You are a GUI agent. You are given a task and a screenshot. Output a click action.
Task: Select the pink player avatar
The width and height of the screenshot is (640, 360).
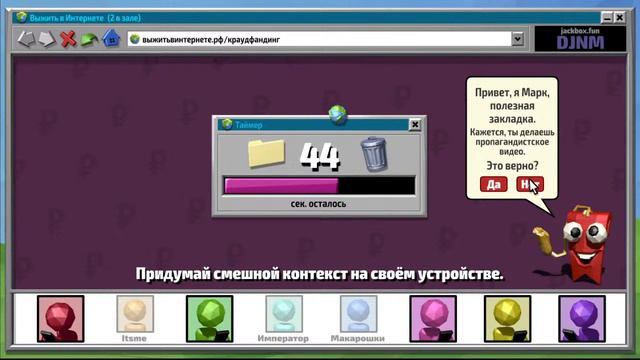(x=433, y=319)
